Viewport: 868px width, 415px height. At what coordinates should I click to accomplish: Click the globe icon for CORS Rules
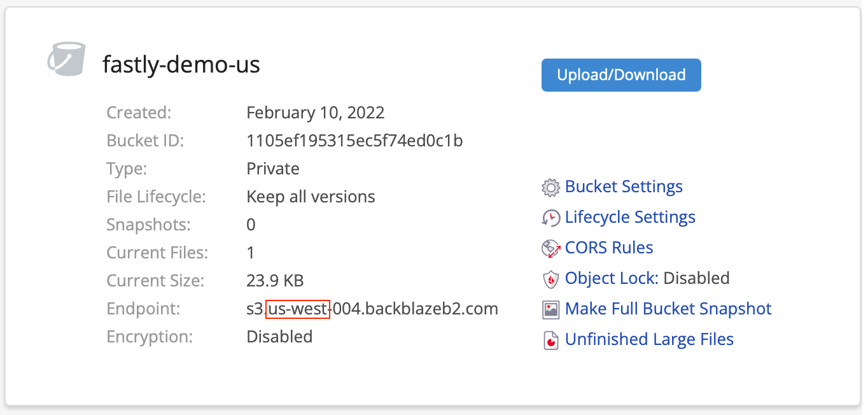coord(551,248)
